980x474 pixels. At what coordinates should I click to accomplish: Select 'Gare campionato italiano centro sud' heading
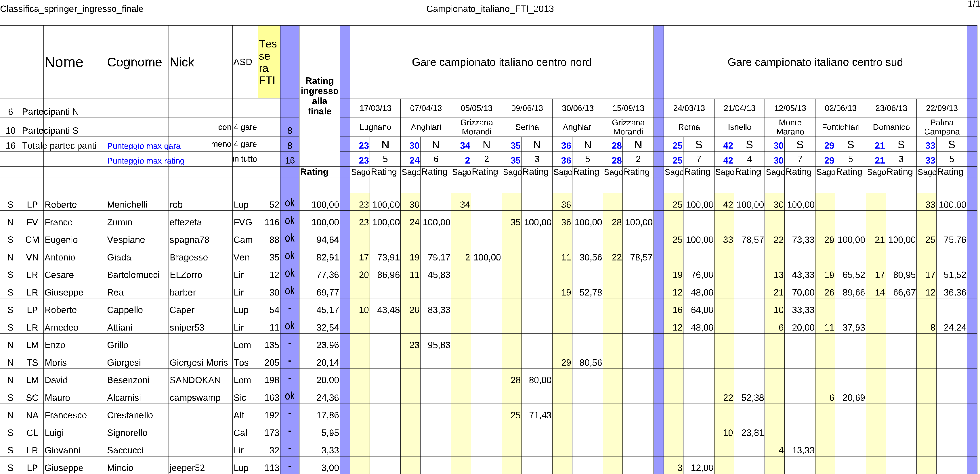[x=815, y=62]
